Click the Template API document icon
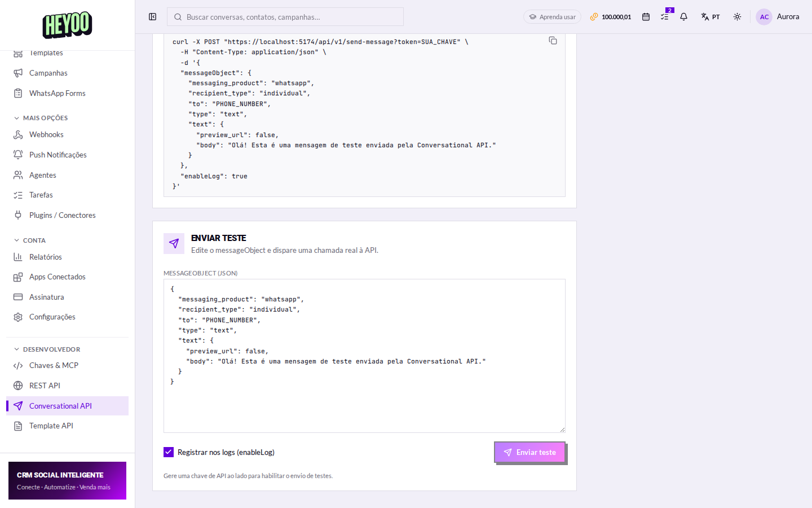 pos(18,426)
